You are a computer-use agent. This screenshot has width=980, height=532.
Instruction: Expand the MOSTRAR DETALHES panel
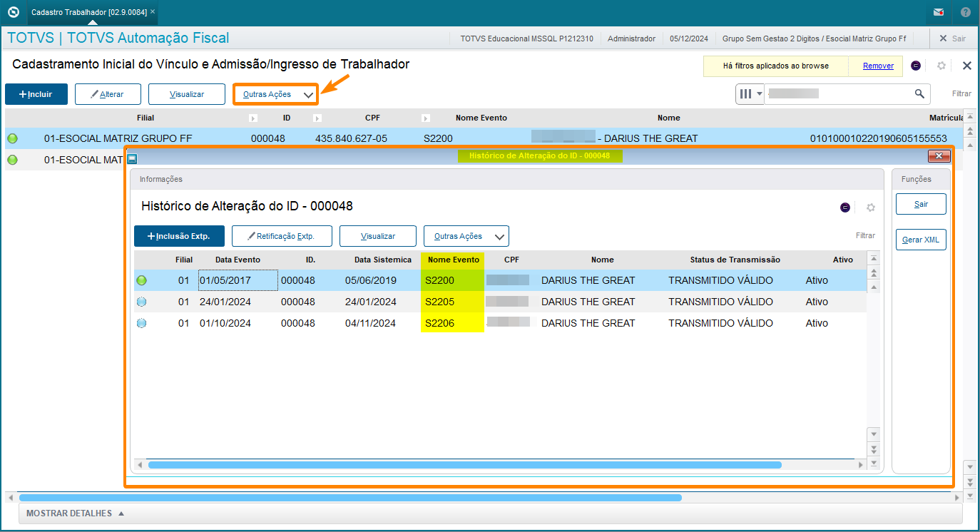(75, 513)
